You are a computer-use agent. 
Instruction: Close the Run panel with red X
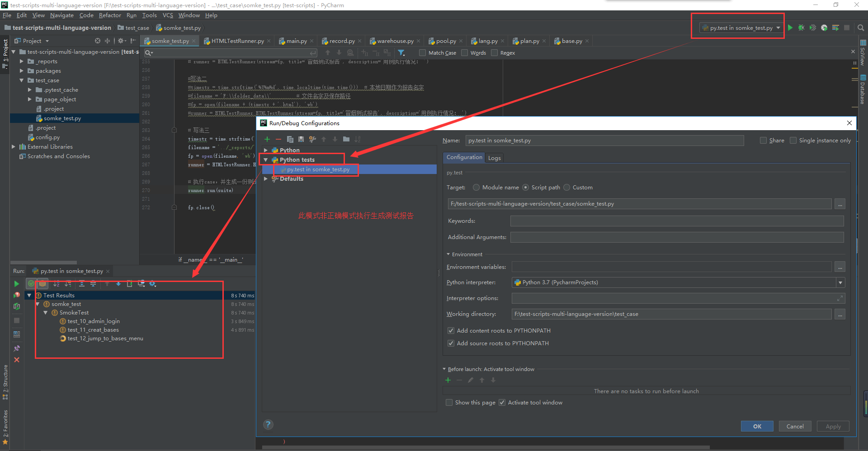point(17,360)
